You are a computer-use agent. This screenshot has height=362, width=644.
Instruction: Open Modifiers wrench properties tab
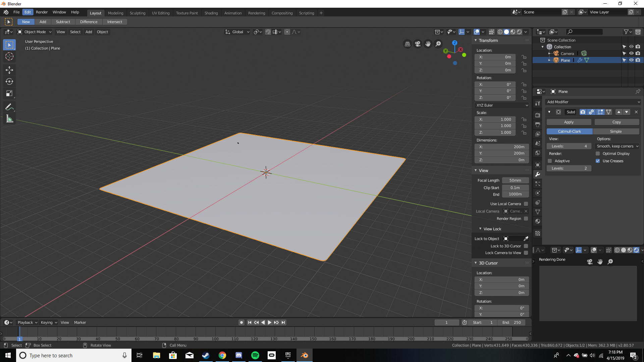coord(538,174)
